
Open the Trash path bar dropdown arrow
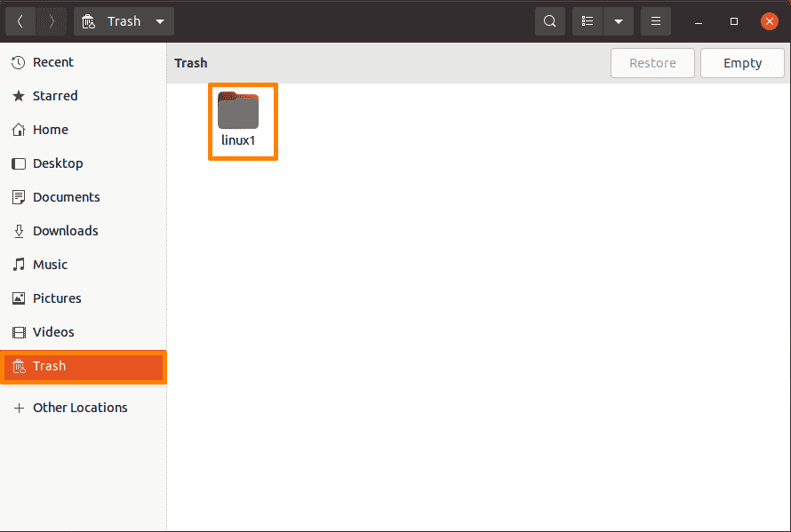(160, 21)
